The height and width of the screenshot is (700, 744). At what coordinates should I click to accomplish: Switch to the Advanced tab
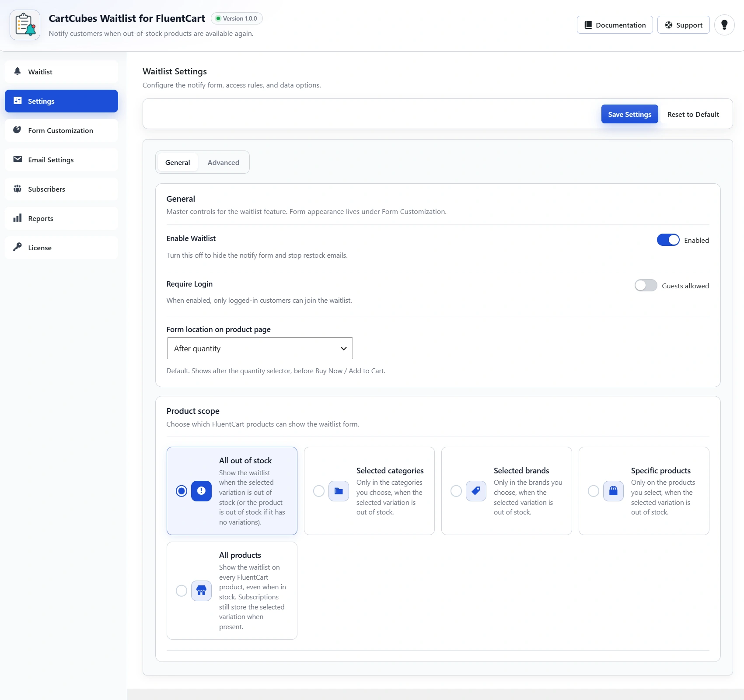click(224, 162)
